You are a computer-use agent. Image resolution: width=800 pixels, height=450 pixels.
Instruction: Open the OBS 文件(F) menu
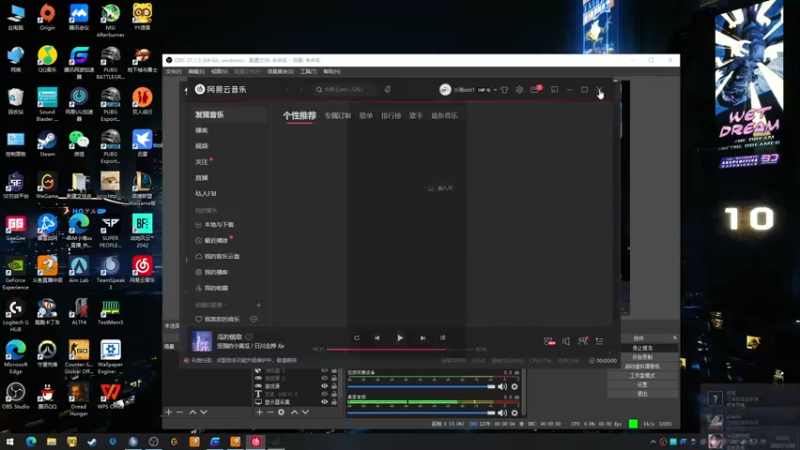coord(173,71)
